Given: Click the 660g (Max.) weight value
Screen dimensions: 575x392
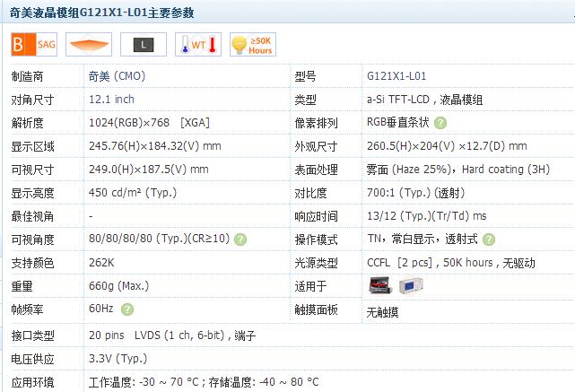Looking at the screenshot, I should point(118,286).
